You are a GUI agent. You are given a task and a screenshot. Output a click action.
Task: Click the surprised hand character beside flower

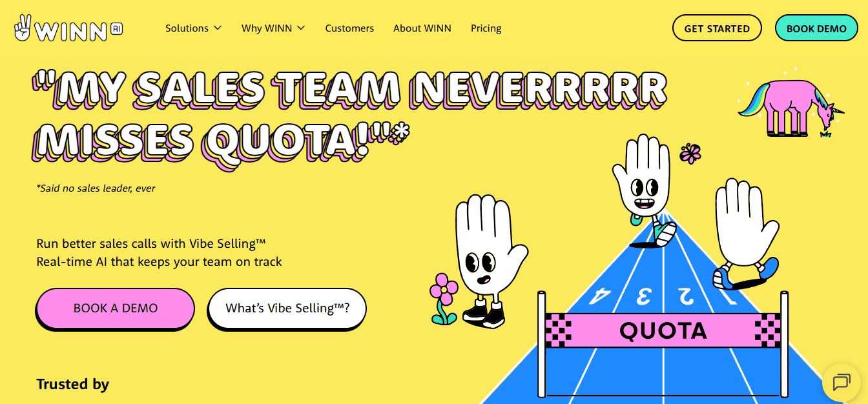[x=488, y=259]
